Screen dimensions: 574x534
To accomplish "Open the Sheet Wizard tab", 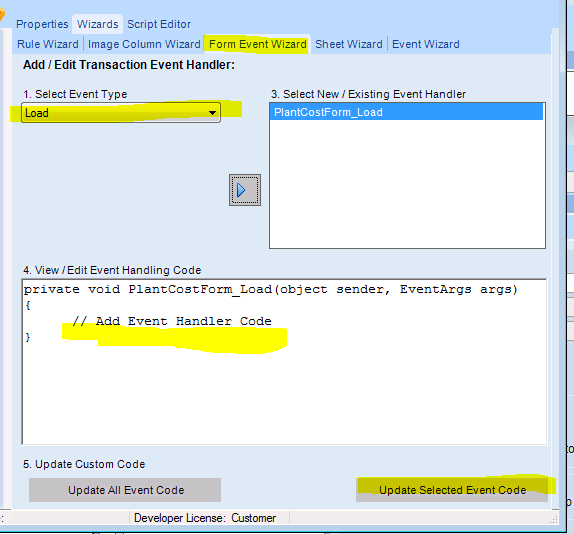I will [x=349, y=44].
